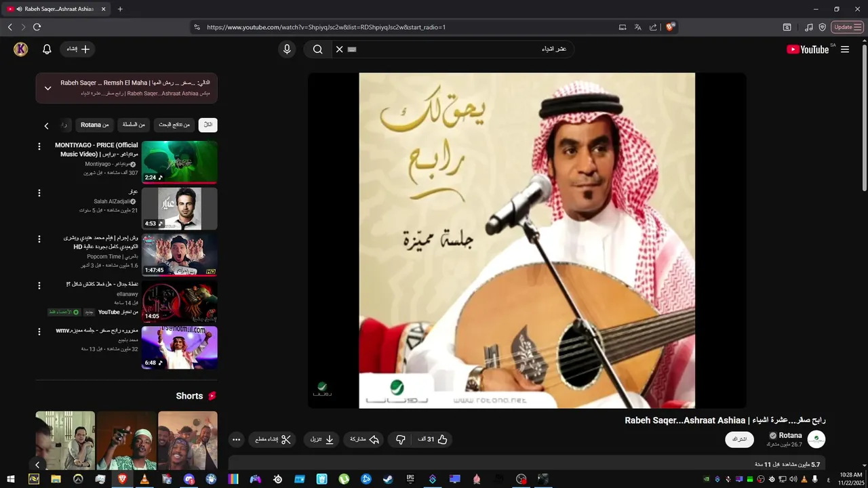This screenshot has width=868, height=488.
Task: Open YouTube notifications bell
Action: [47, 49]
